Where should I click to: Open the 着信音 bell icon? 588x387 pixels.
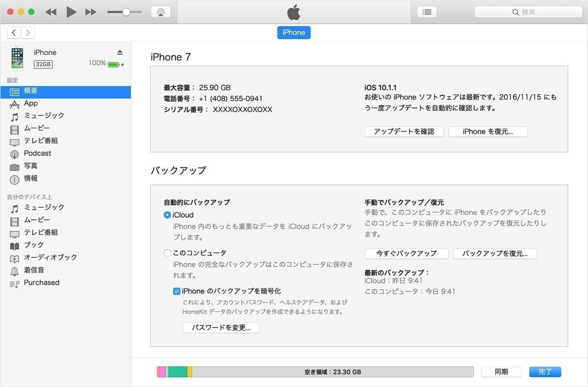(15, 271)
